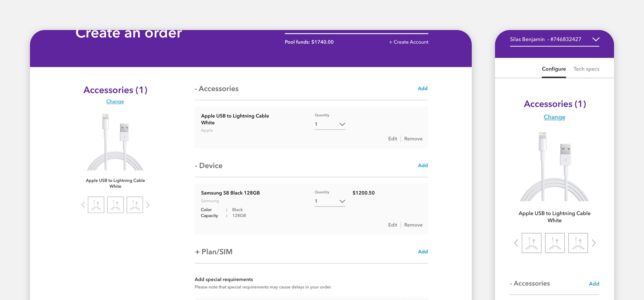Go to previous image in mobile carousel
Screen dimensions: 644x300
point(516,243)
